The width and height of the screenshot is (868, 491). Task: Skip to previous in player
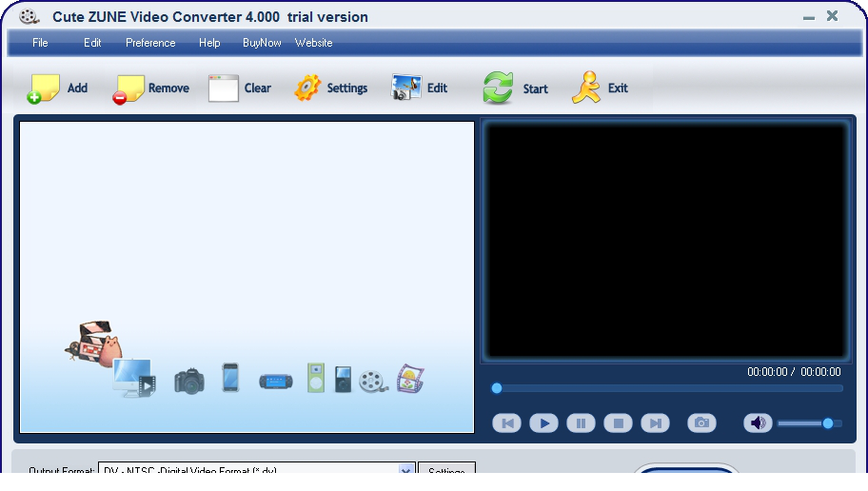click(506, 423)
